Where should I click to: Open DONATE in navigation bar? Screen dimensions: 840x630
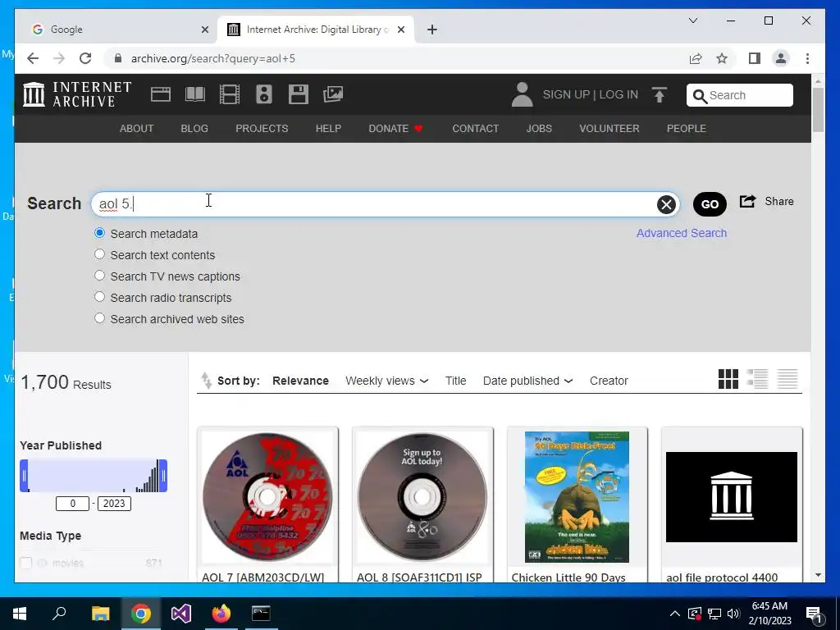pyautogui.click(x=395, y=129)
